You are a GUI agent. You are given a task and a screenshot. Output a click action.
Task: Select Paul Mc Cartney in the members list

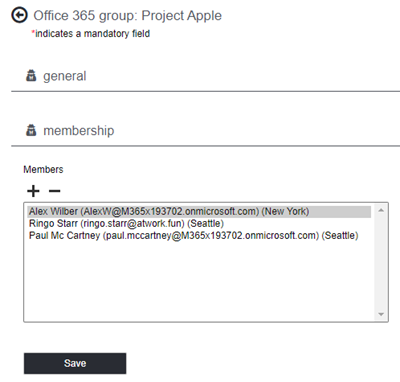[x=199, y=236]
